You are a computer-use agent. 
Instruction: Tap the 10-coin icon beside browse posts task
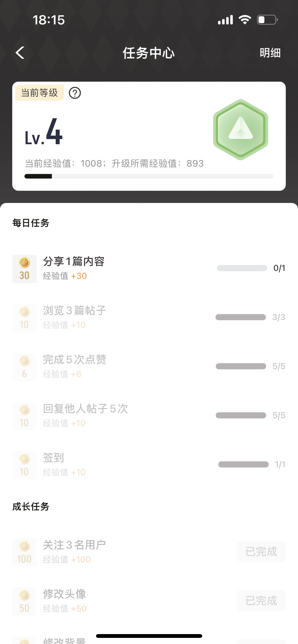(24, 318)
